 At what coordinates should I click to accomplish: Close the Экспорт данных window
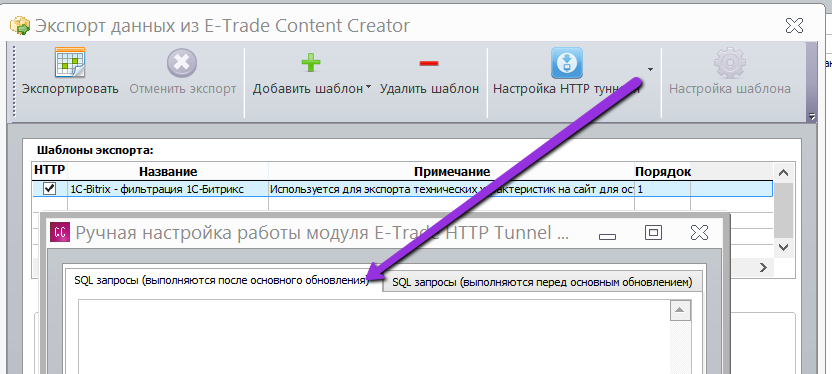(794, 25)
